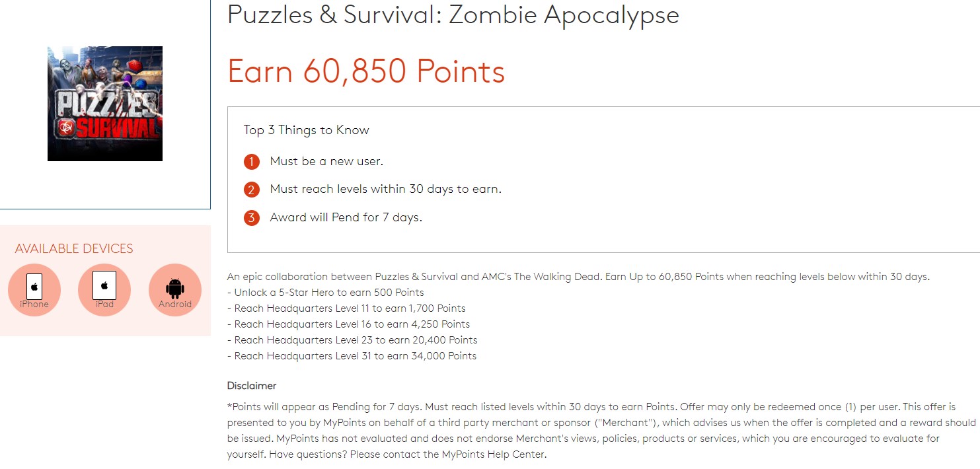Select the Unlock a 5-Star Hero reward line
The image size is (980, 469).
(x=326, y=292)
